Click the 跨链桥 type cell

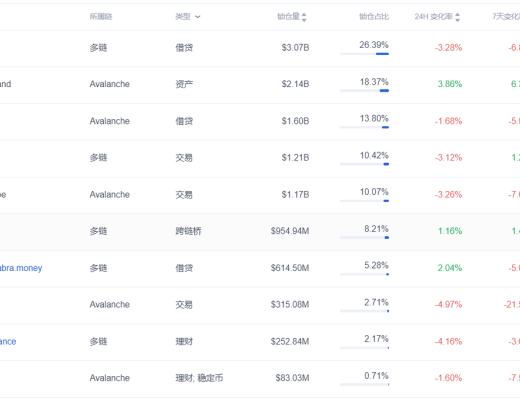(x=188, y=231)
